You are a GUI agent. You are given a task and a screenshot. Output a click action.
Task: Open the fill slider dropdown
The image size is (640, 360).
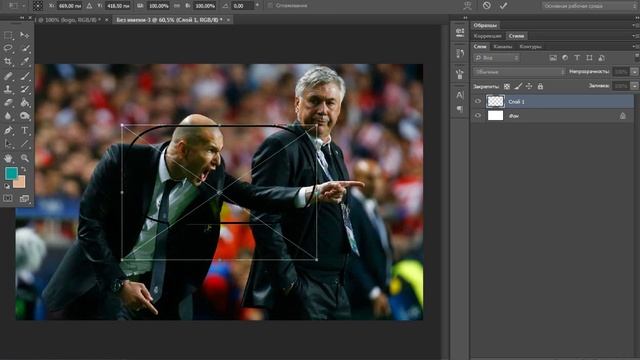(x=634, y=86)
